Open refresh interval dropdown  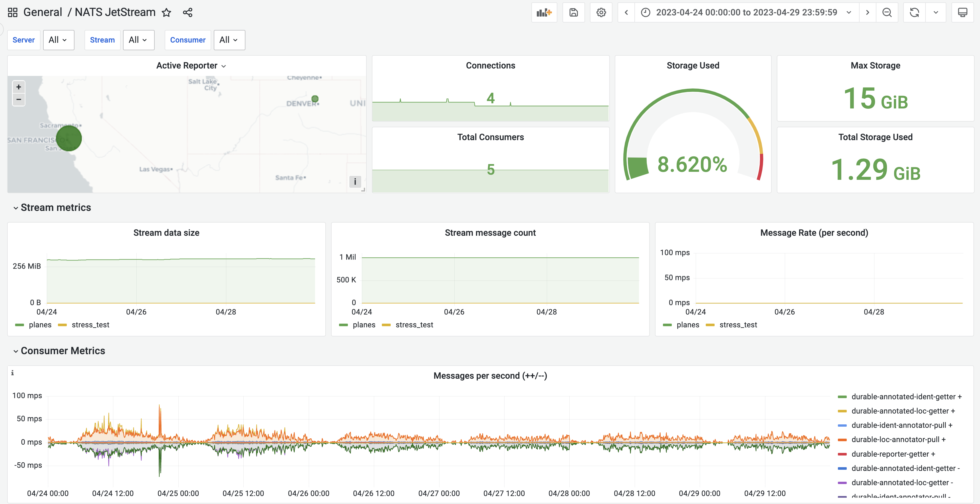(936, 13)
